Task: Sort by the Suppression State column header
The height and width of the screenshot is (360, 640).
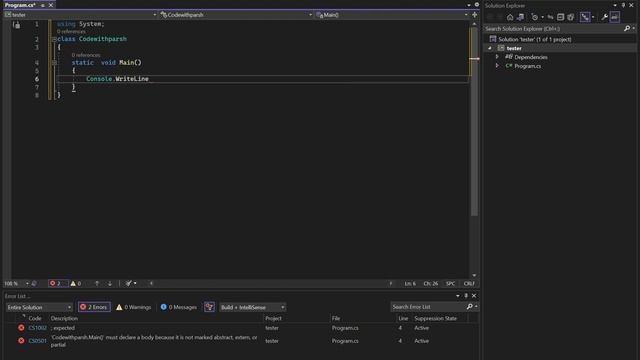Action: 436,318
